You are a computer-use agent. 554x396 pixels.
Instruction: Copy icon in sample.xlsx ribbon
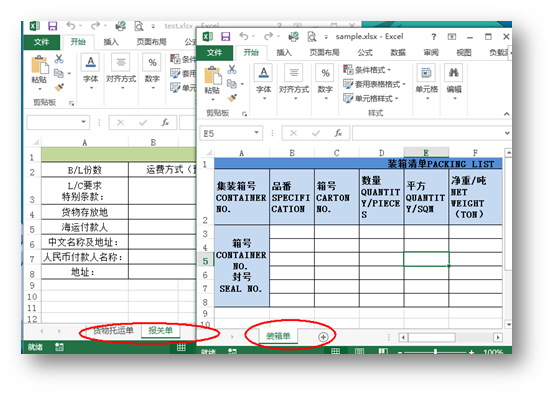(232, 84)
